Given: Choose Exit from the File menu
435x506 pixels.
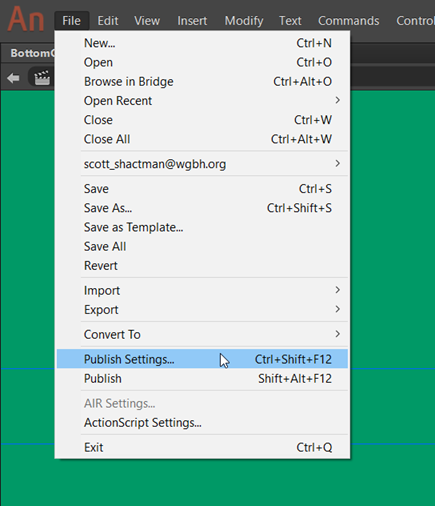Looking at the screenshot, I should click(202, 447).
